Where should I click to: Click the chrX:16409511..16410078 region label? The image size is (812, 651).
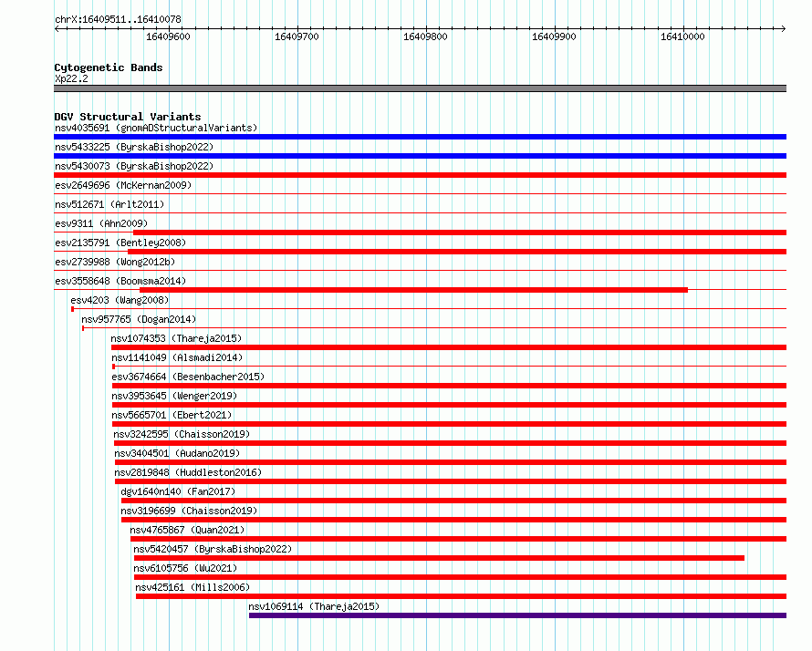pos(118,19)
